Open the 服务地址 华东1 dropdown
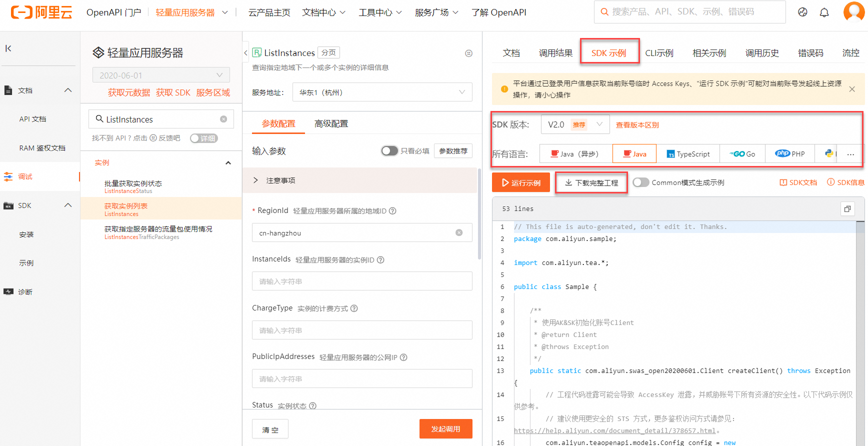Image resolution: width=868 pixels, height=446 pixels. pyautogui.click(x=382, y=92)
